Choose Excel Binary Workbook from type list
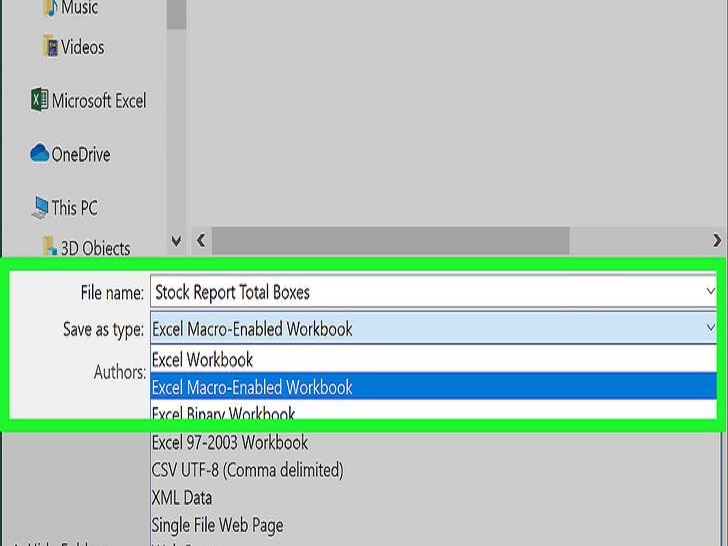 pyautogui.click(x=433, y=411)
